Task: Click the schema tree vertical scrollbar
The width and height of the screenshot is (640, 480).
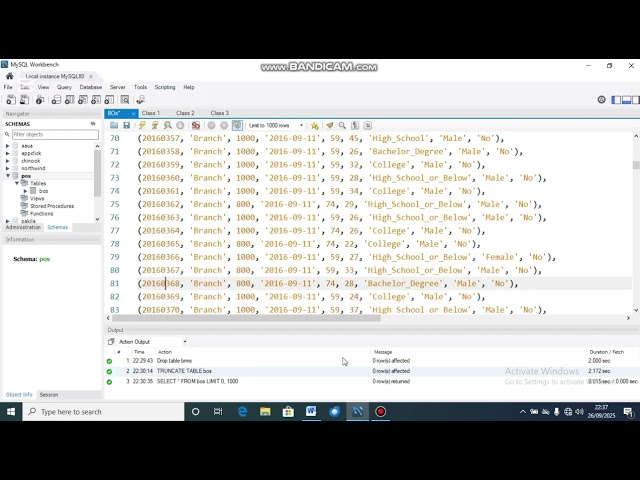Action: (x=97, y=173)
